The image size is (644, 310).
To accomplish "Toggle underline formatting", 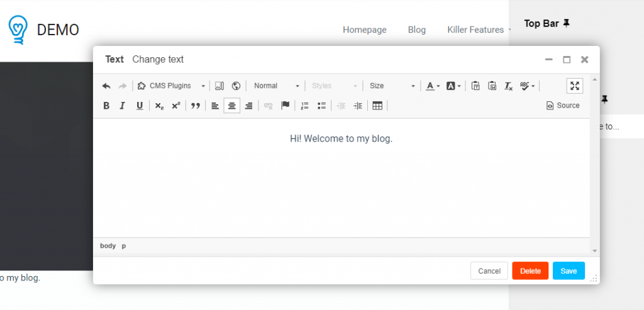I will point(140,106).
